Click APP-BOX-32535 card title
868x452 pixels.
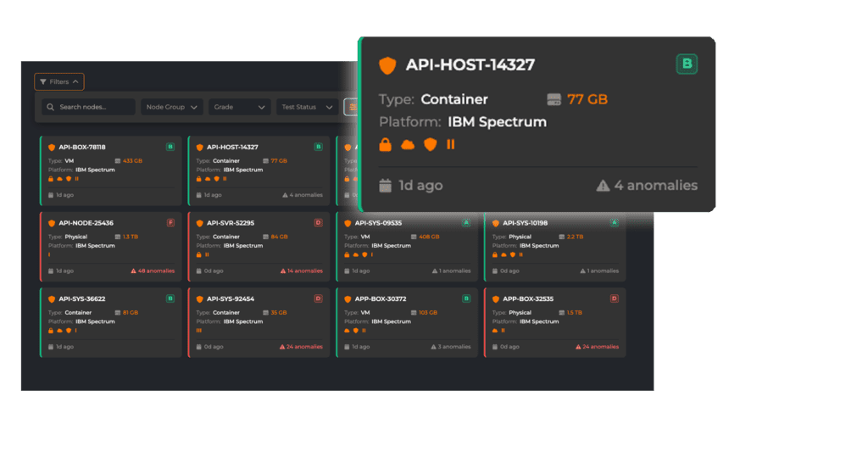click(528, 299)
